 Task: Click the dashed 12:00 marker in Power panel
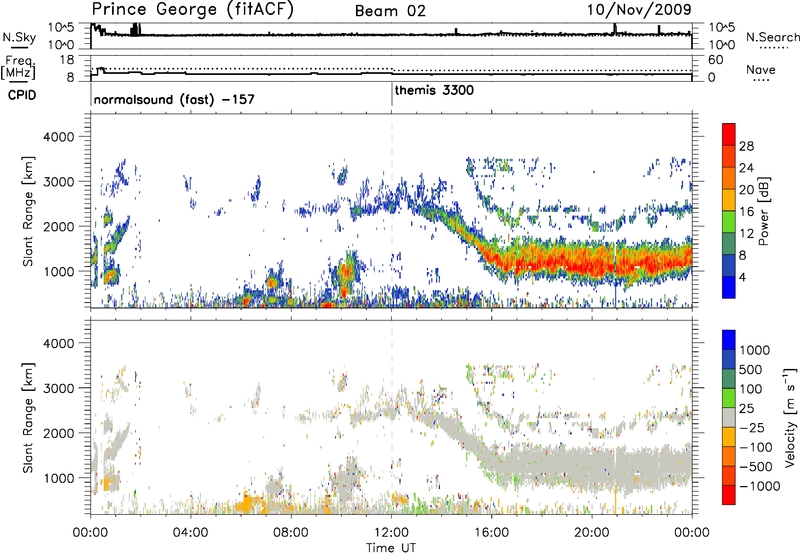[x=391, y=211]
